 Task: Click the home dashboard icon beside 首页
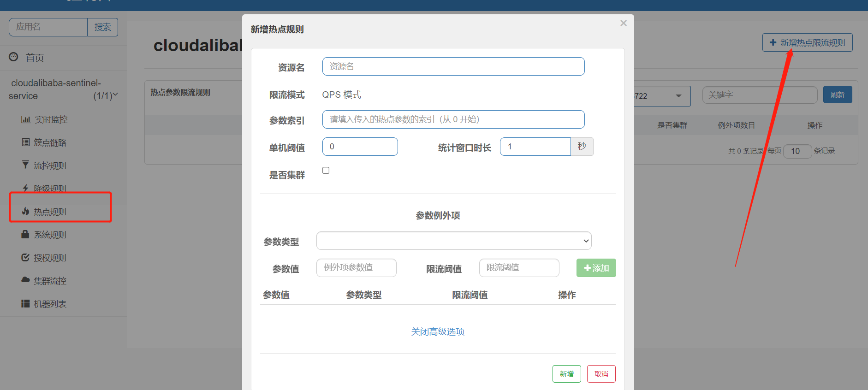tap(14, 57)
